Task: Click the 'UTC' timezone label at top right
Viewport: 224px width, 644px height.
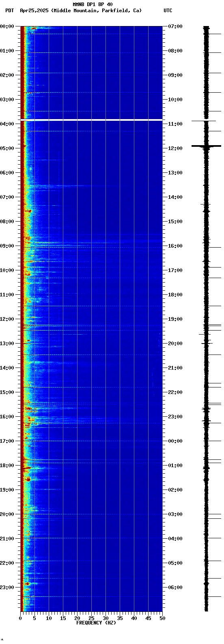Action: [x=168, y=11]
